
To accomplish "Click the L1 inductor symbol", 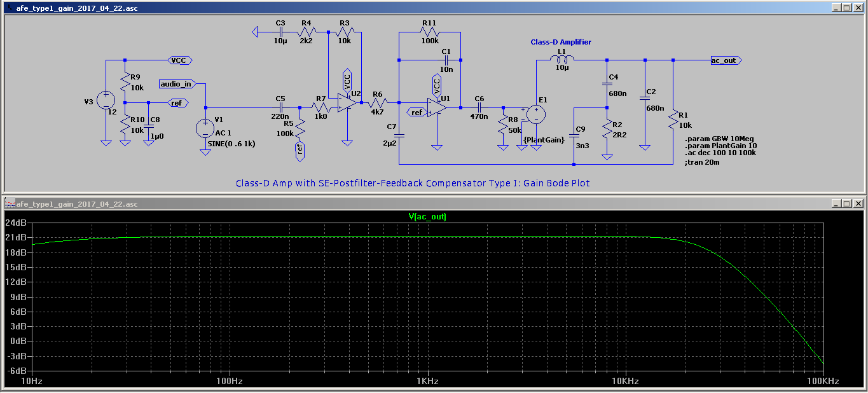I will point(562,60).
